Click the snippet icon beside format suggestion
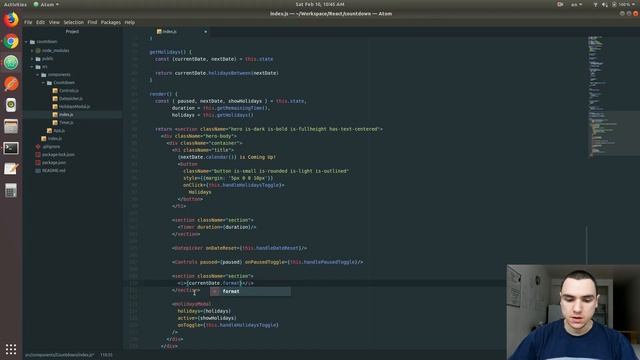 click(215, 291)
